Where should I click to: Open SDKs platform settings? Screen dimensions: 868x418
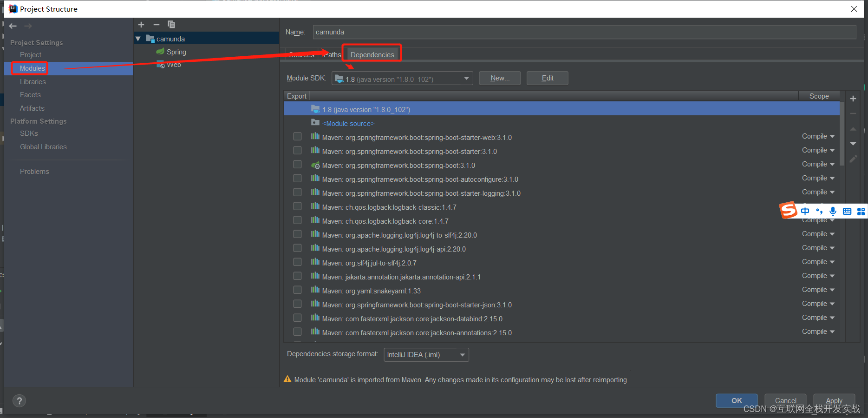pyautogui.click(x=29, y=133)
